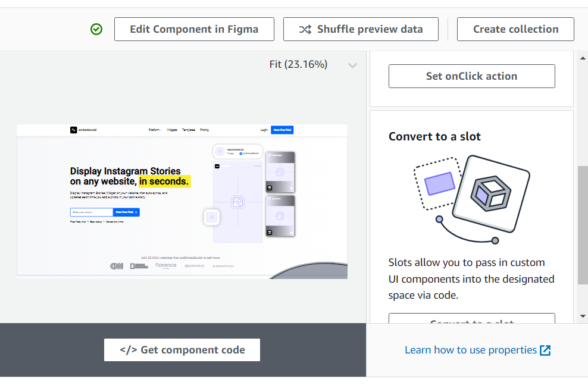Viewport: 588px width, 385px height.
Task: Open Learn how to use properties
Action: click(x=471, y=350)
